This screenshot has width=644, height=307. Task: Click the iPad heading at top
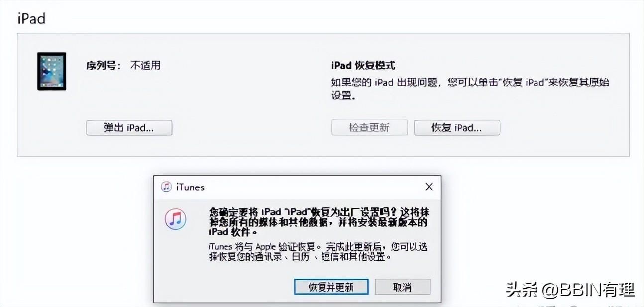tap(31, 18)
